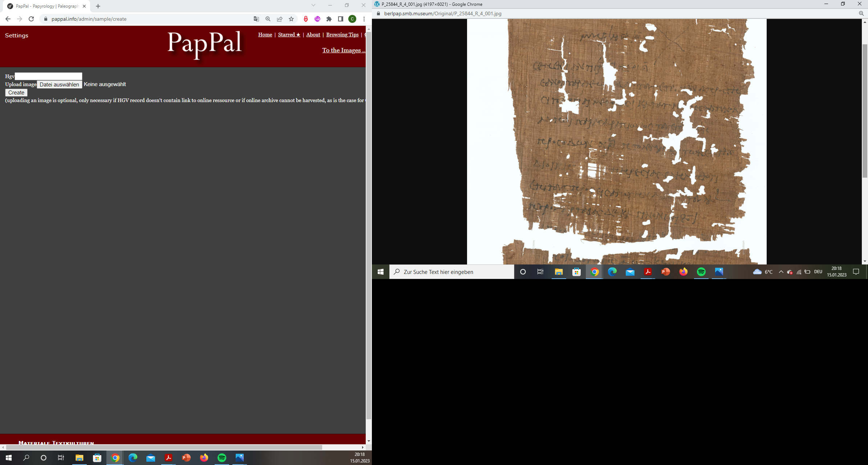Viewport: 868px width, 465px height.
Task: Open the About link
Action: point(313,35)
